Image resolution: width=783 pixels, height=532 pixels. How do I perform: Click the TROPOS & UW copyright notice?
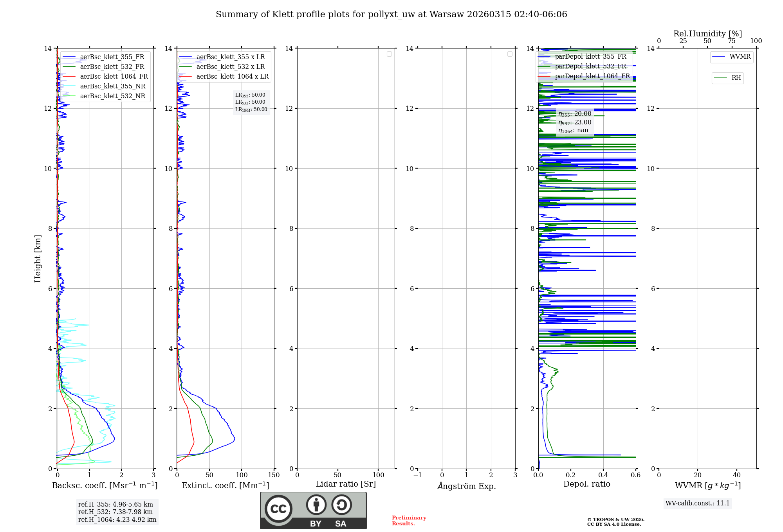pyautogui.click(x=615, y=522)
